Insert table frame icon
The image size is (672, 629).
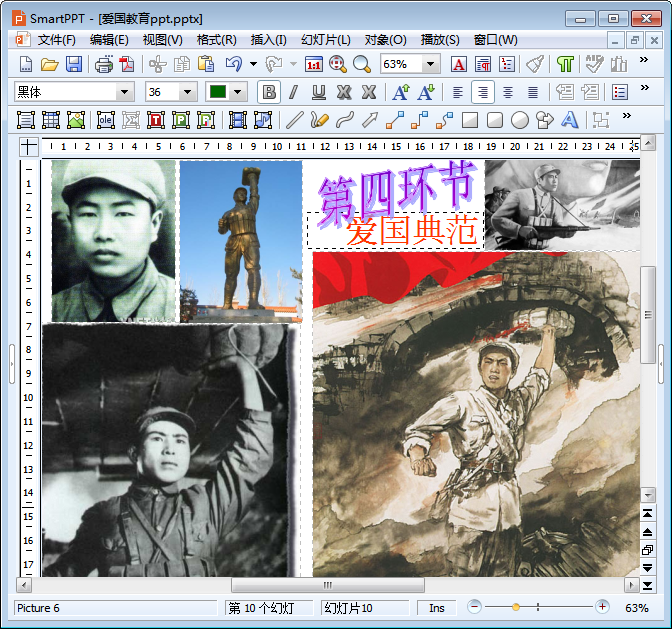(x=51, y=120)
